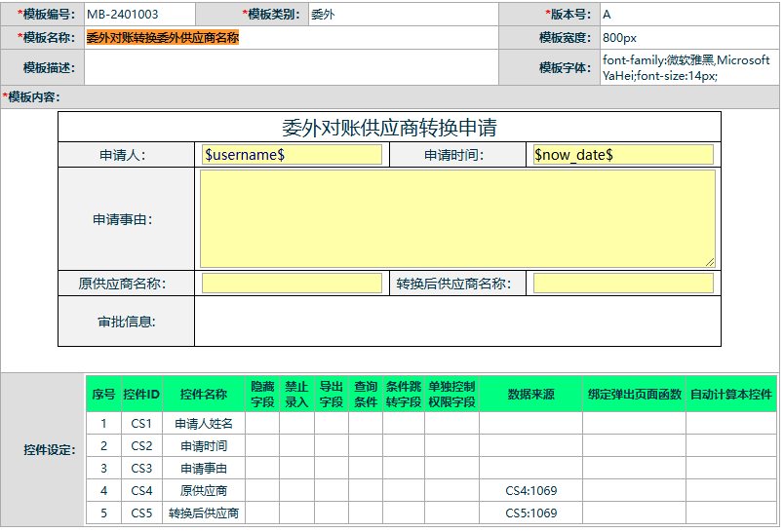Click the form title 委外对账供应商转换申请
Screen dimensions: 784x532
pyautogui.click(x=389, y=128)
